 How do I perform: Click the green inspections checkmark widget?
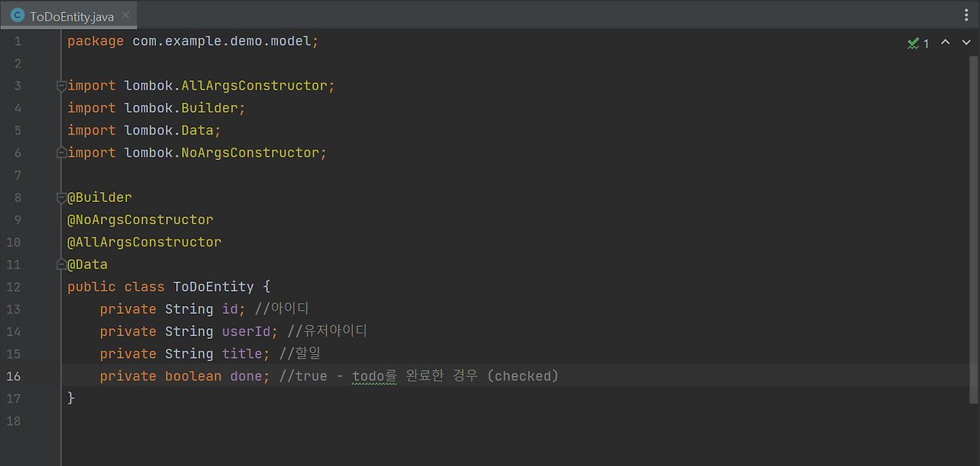(913, 43)
